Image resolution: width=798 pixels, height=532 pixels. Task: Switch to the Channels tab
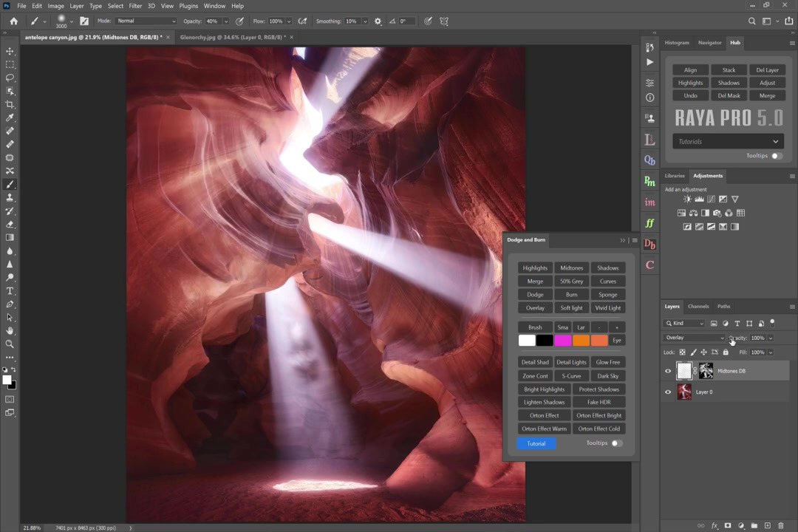pos(698,307)
